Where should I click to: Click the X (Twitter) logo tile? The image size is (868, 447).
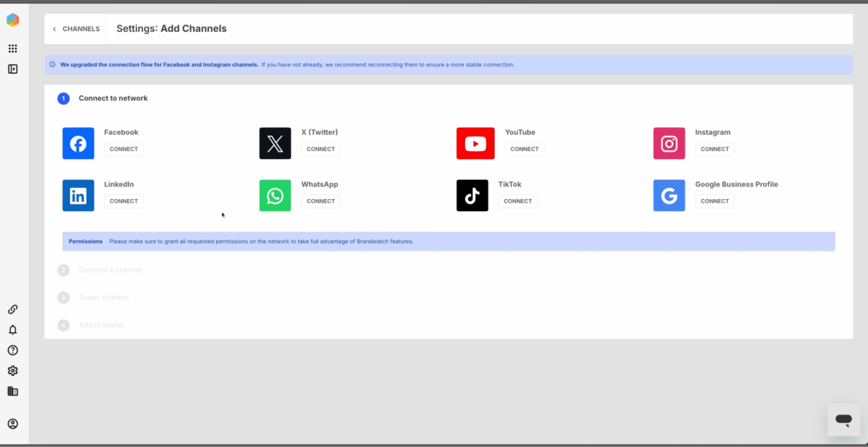click(x=275, y=143)
